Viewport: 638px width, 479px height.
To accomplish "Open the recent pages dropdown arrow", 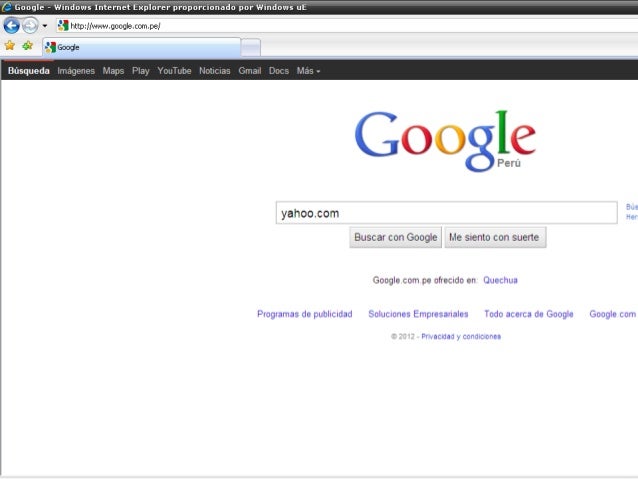I will [44, 26].
